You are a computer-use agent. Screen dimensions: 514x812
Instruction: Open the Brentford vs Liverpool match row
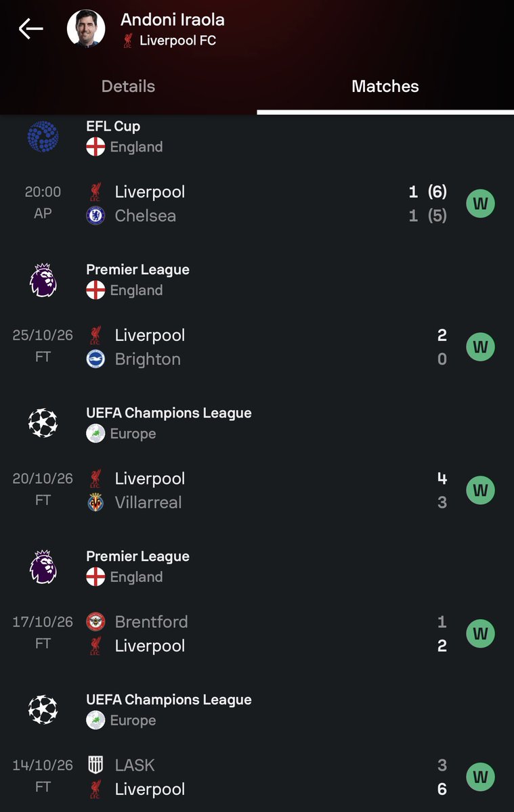pos(257,634)
